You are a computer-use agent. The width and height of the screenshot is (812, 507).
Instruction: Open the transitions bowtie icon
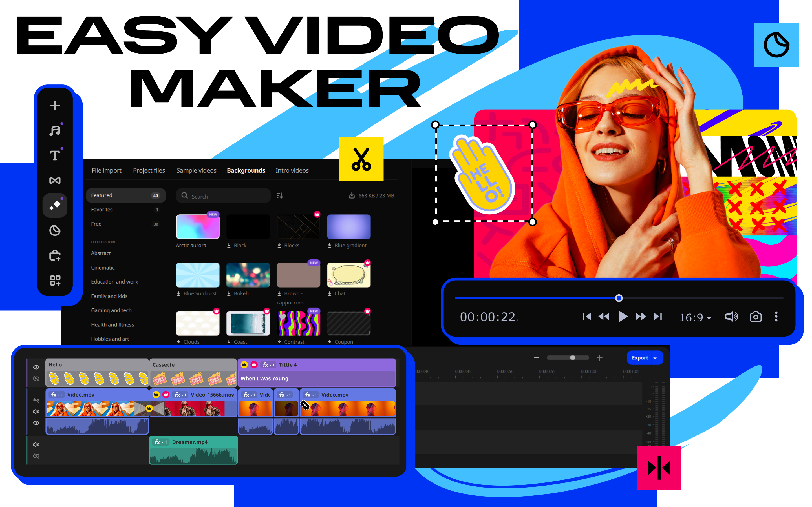(x=55, y=180)
